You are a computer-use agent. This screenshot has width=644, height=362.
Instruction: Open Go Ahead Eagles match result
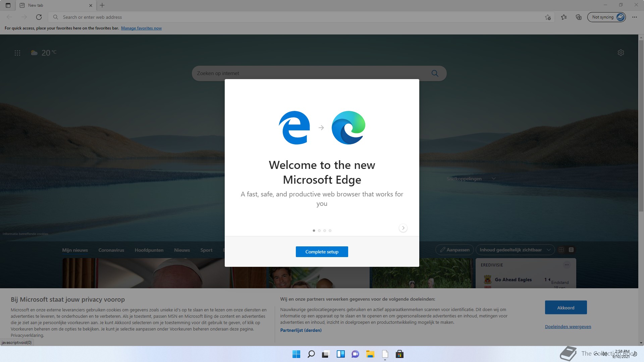513,280
